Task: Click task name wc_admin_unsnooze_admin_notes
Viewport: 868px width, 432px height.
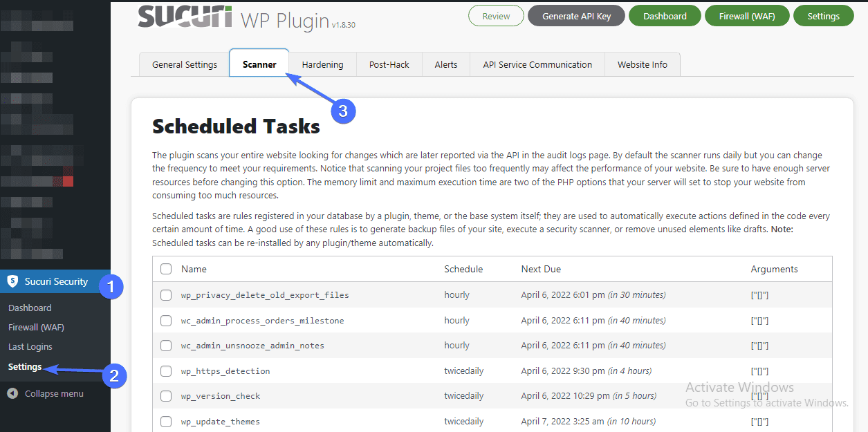Action: [x=252, y=346]
